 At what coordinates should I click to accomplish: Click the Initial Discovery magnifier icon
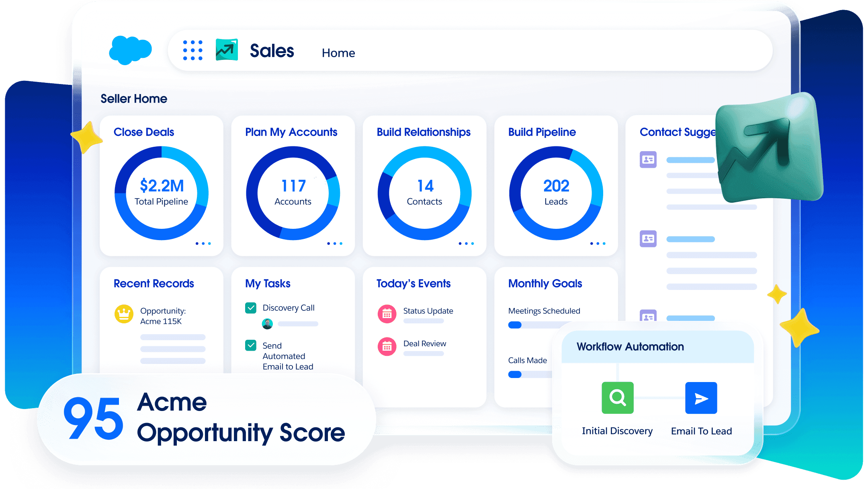[x=618, y=398]
